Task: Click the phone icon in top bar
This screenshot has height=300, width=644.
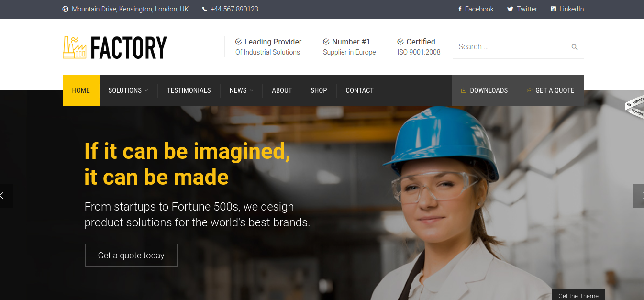Action: tap(205, 9)
